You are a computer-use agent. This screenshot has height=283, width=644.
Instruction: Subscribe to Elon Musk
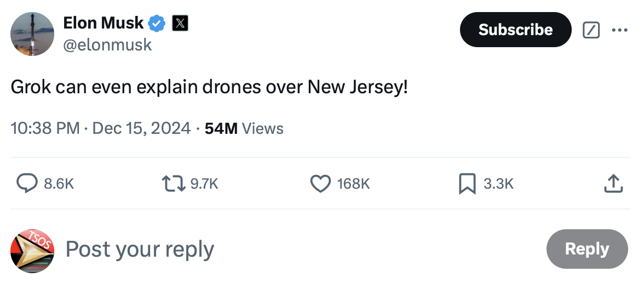(515, 30)
